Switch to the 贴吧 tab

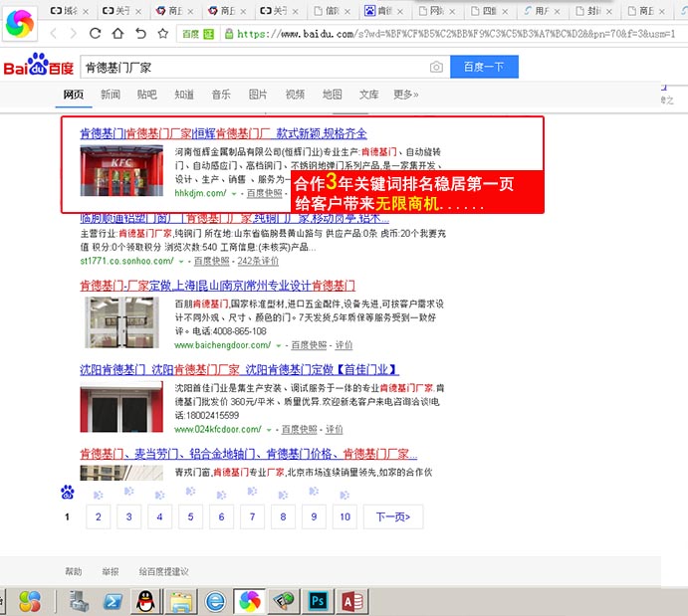(x=147, y=95)
